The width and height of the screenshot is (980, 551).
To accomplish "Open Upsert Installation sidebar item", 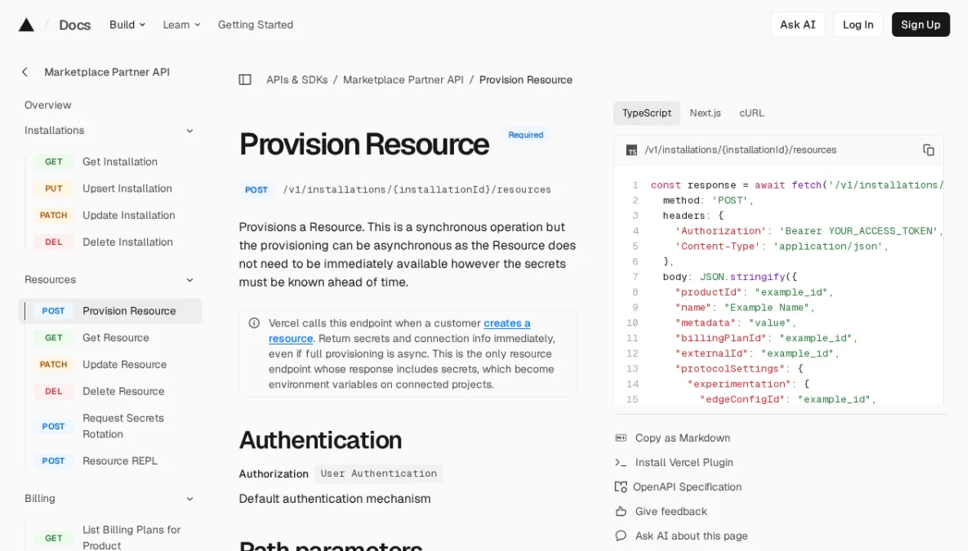I will pos(109,189).
